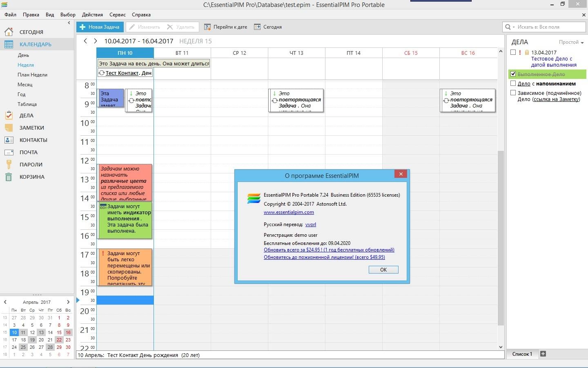This screenshot has height=368, width=588.
Task: Check the Тестовое Дело task checkbox
Action: tap(513, 52)
